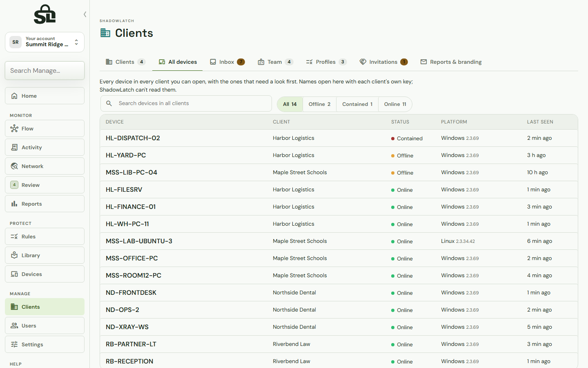Focus the Search Manage field
Screen dimensions: 588x368
click(x=45, y=71)
